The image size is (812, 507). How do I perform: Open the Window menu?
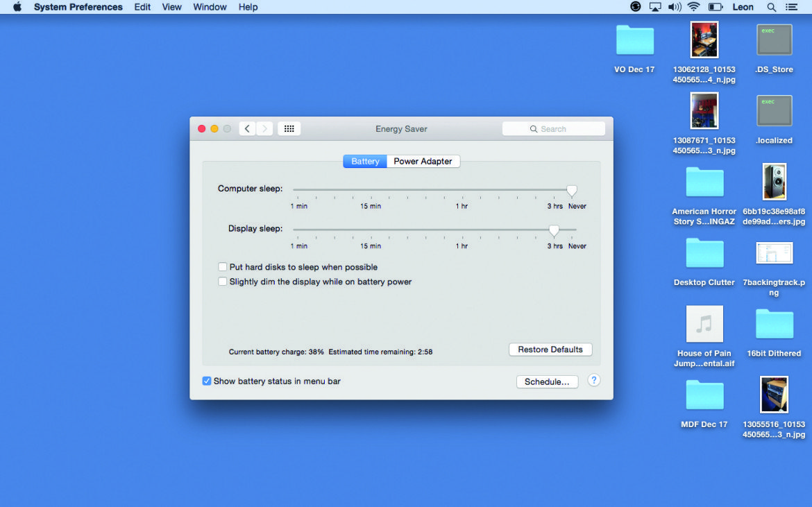pos(210,7)
